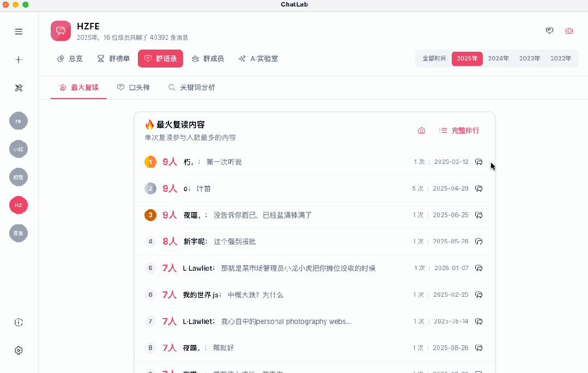The image size is (588, 373).
Task: Click the date '2025-06-25'
Action: point(450,215)
